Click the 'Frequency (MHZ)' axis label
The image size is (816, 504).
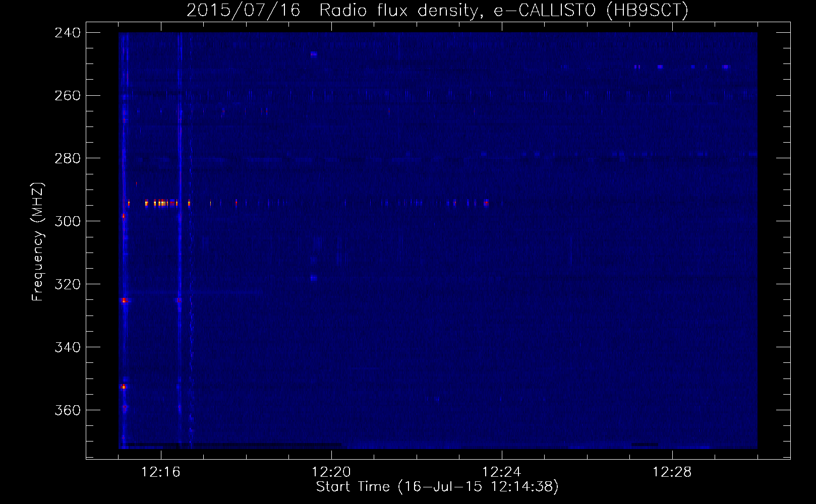(x=38, y=242)
